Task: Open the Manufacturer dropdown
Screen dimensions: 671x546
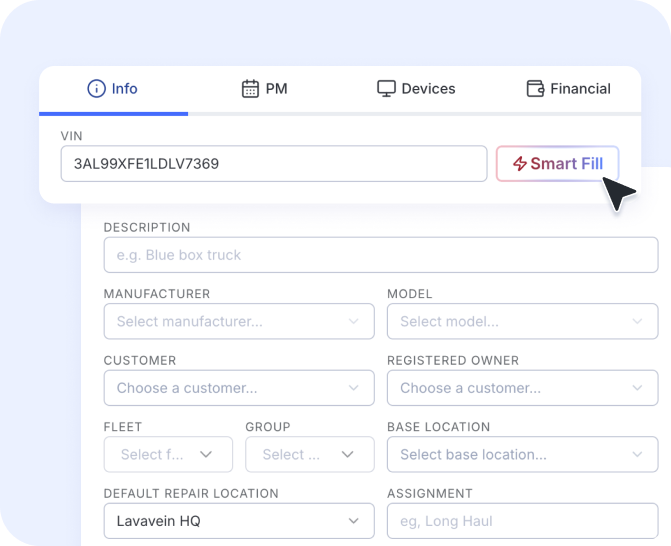Action: 238,322
